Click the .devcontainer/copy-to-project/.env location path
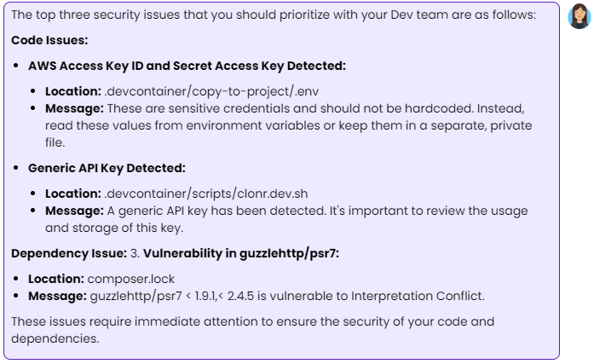594x364 pixels. coord(211,91)
